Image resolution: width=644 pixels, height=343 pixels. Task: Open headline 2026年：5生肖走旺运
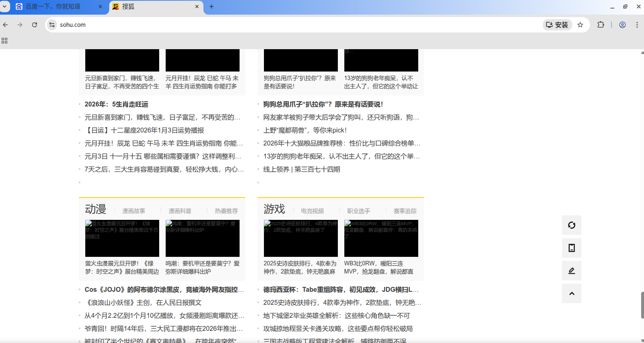point(117,104)
